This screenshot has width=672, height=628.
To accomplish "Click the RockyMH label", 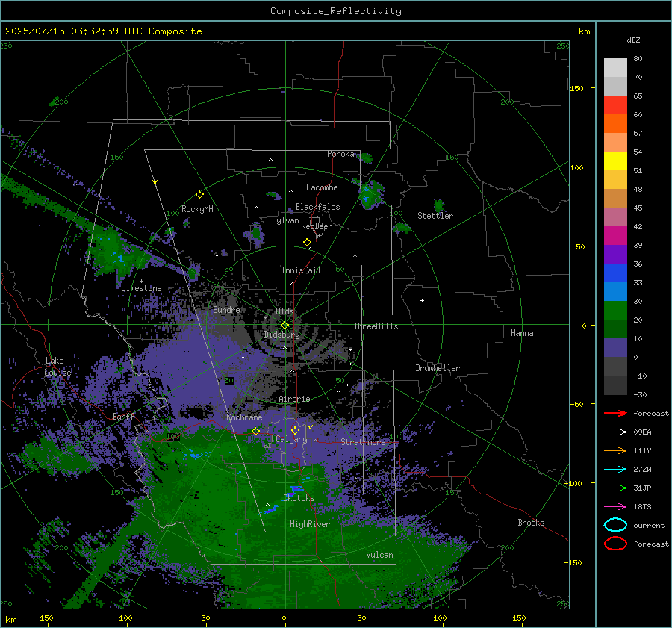I will point(197,209).
